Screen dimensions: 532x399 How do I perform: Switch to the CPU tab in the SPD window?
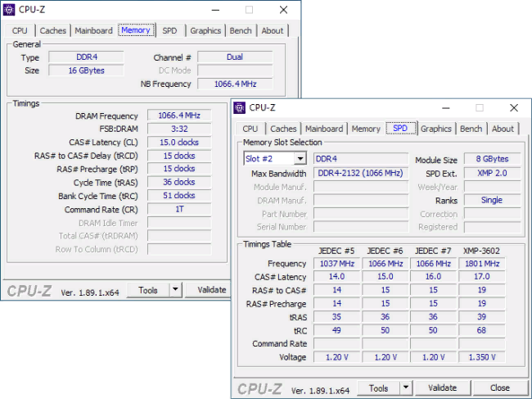250,129
